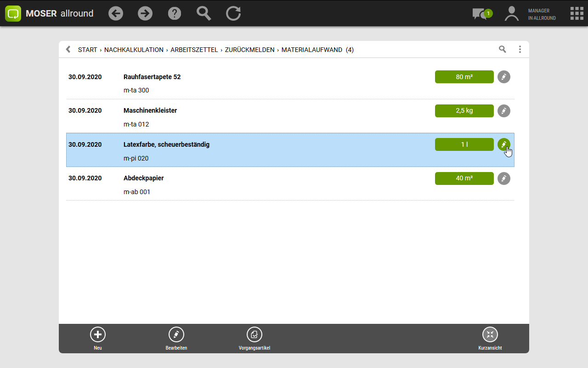Open help via the question mark icon

tap(175, 13)
